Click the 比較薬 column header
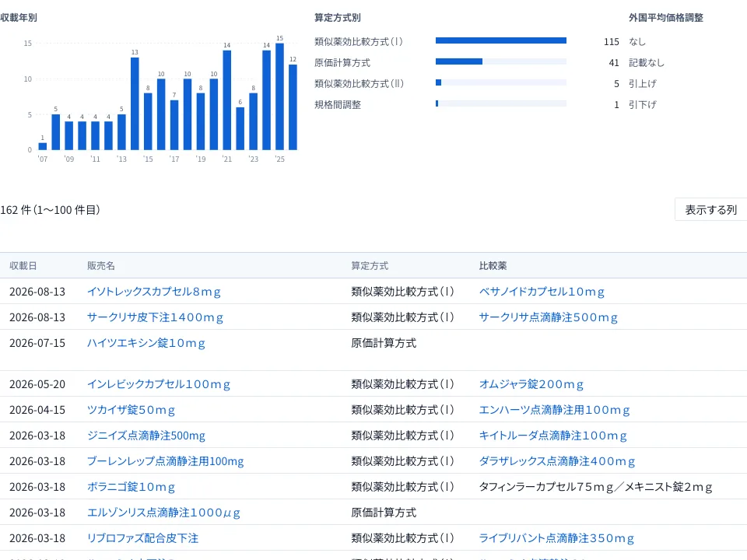This screenshot has width=747, height=560. coord(493,266)
